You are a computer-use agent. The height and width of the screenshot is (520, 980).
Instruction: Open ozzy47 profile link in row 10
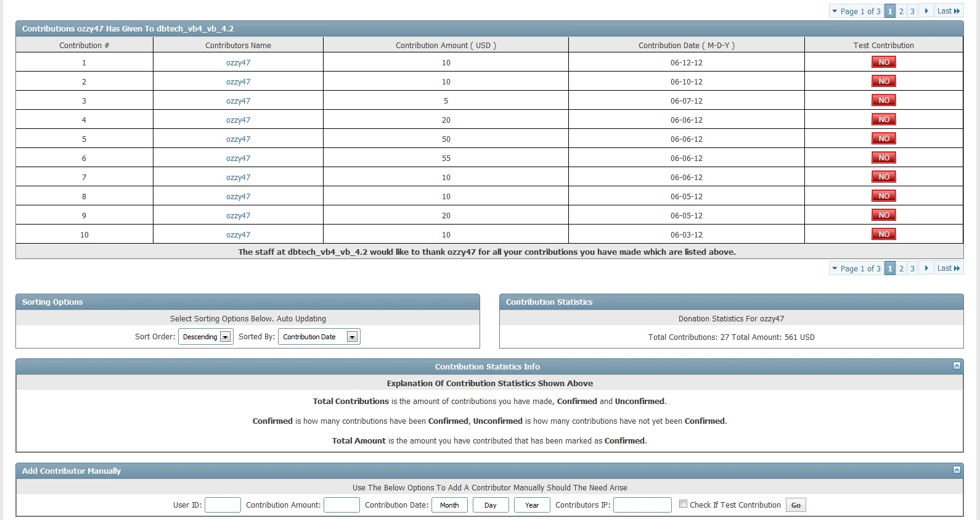(x=238, y=235)
